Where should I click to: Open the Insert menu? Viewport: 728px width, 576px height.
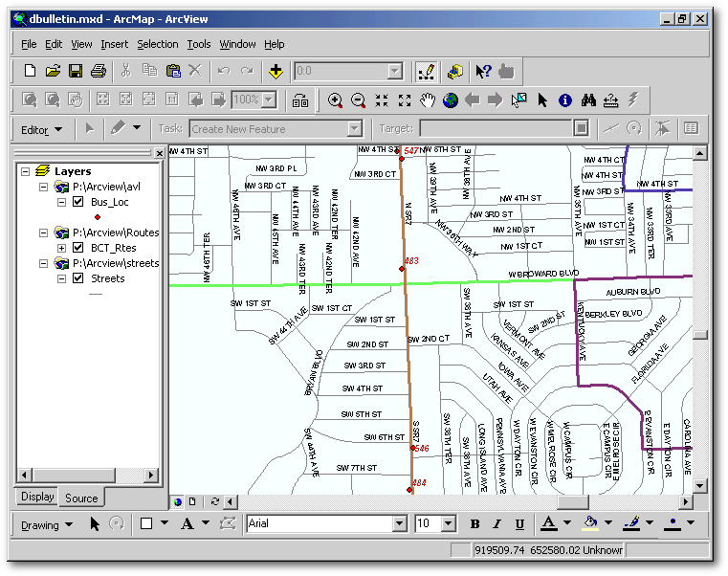pos(114,44)
